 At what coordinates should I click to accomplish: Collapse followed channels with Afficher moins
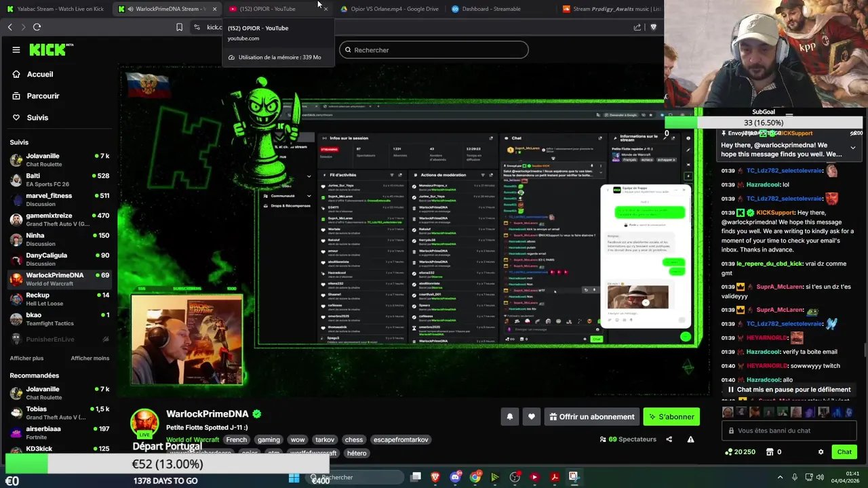[x=90, y=358]
